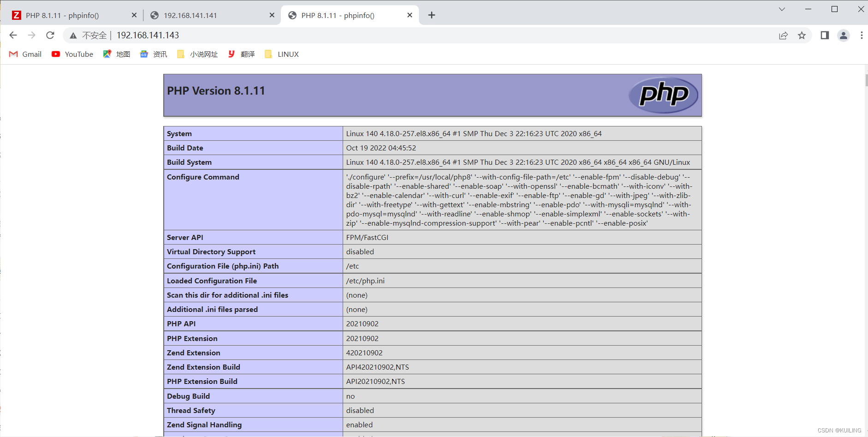Click 'Configuration File (php.ini) Path' label
868x437 pixels.
tap(223, 266)
